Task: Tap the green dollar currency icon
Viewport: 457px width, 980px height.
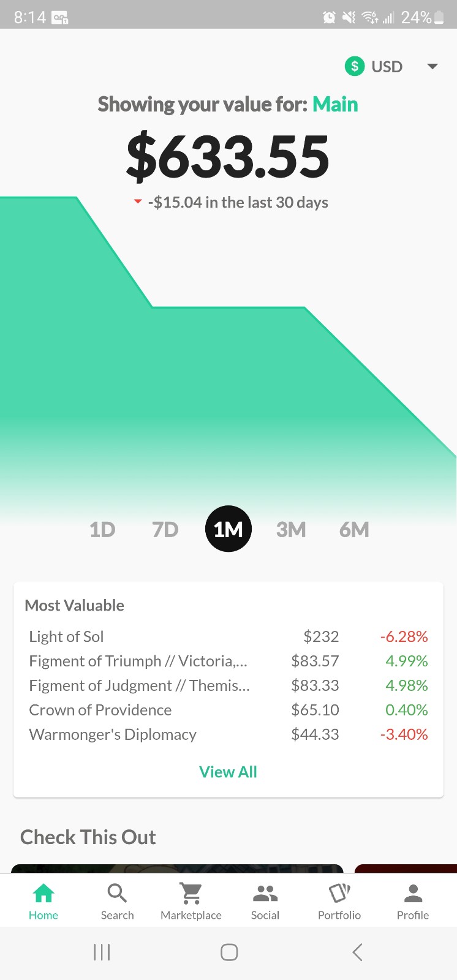Action: coord(355,66)
